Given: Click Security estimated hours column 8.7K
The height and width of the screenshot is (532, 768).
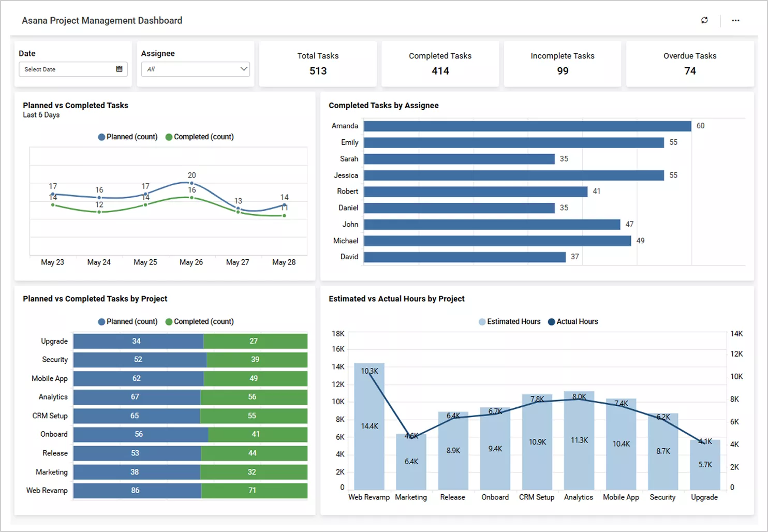Looking at the screenshot, I should tap(663, 451).
